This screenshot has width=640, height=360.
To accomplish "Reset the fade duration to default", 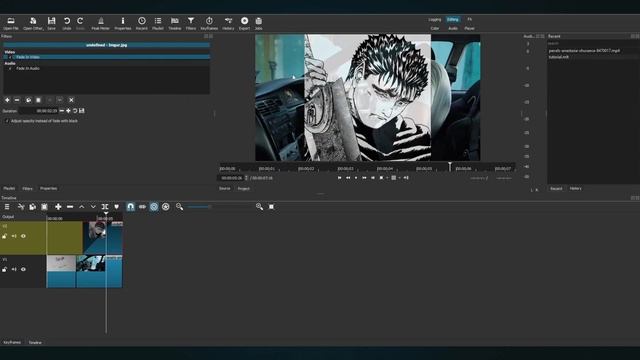I will pyautogui.click(x=75, y=111).
